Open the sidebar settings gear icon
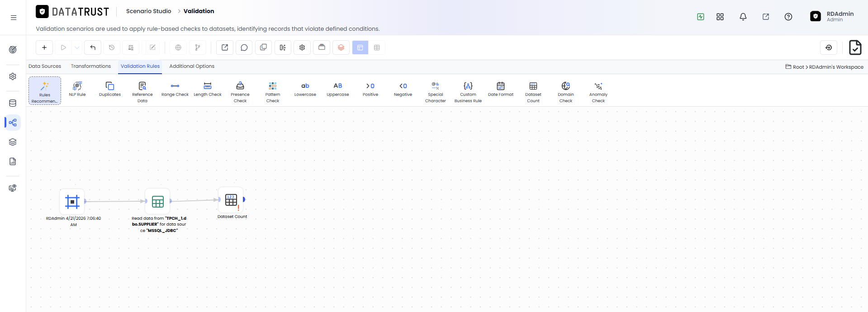 point(13,76)
